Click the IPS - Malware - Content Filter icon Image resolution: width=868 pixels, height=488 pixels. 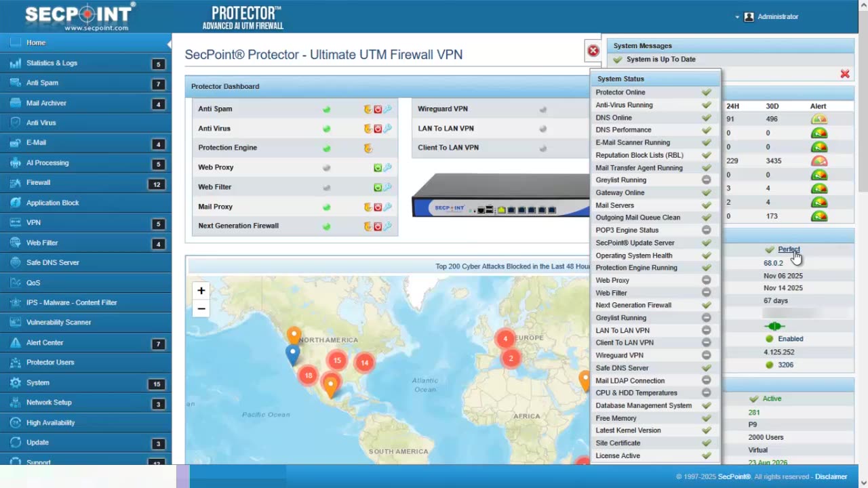pyautogui.click(x=15, y=302)
